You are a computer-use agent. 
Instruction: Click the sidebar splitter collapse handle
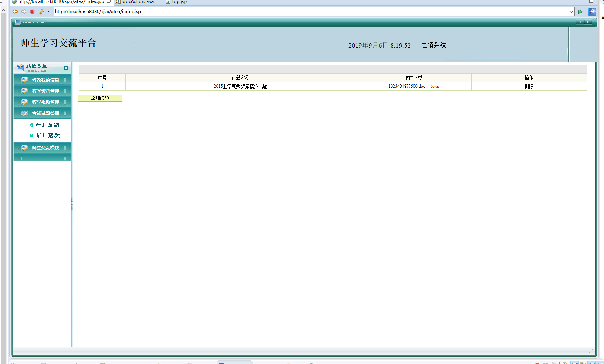pos(72,204)
